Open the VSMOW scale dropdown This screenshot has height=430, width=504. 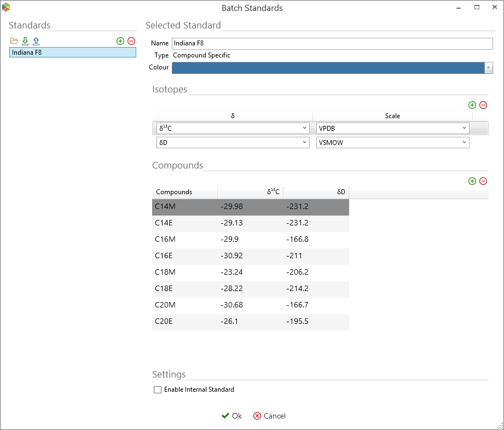tap(464, 142)
